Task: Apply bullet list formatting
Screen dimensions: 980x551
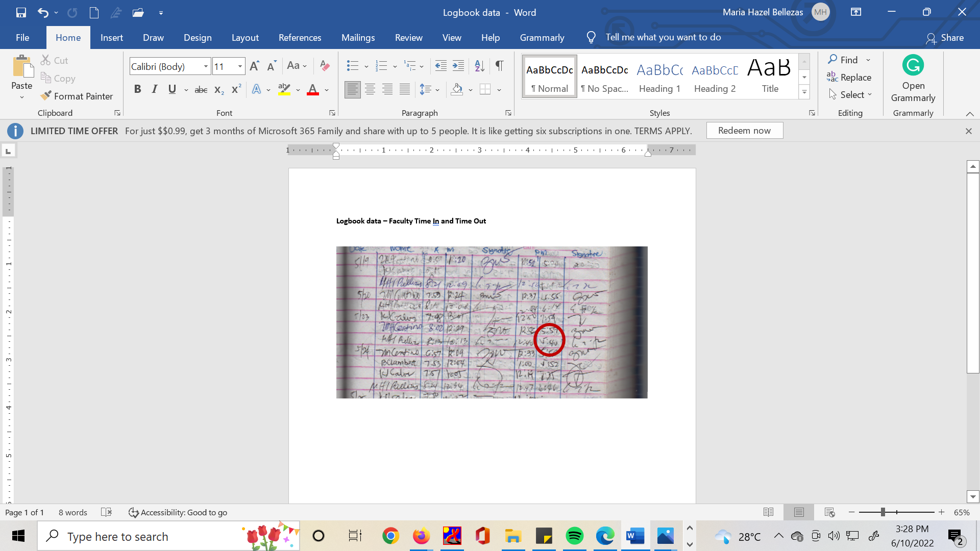Action: click(x=352, y=66)
